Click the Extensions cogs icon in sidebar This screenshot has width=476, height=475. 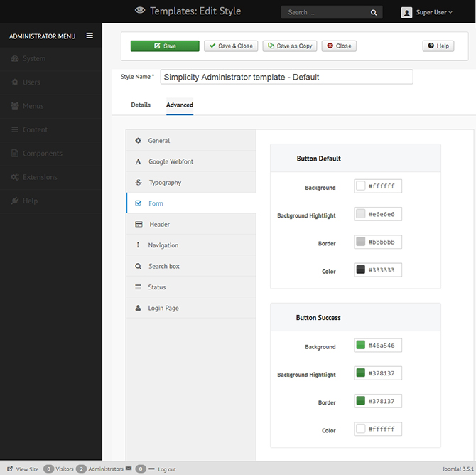point(15,177)
